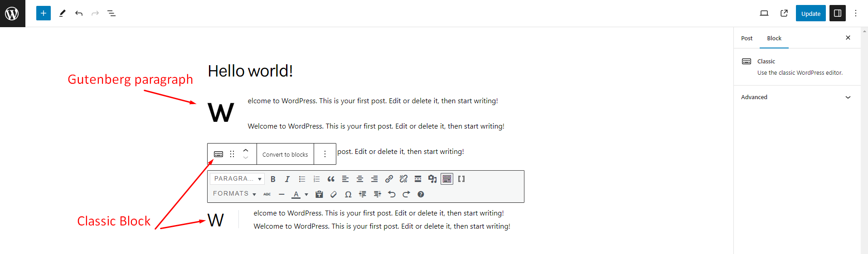Insert a blockquote in the Classic editor
Image resolution: width=868 pixels, height=254 pixels.
(x=331, y=179)
